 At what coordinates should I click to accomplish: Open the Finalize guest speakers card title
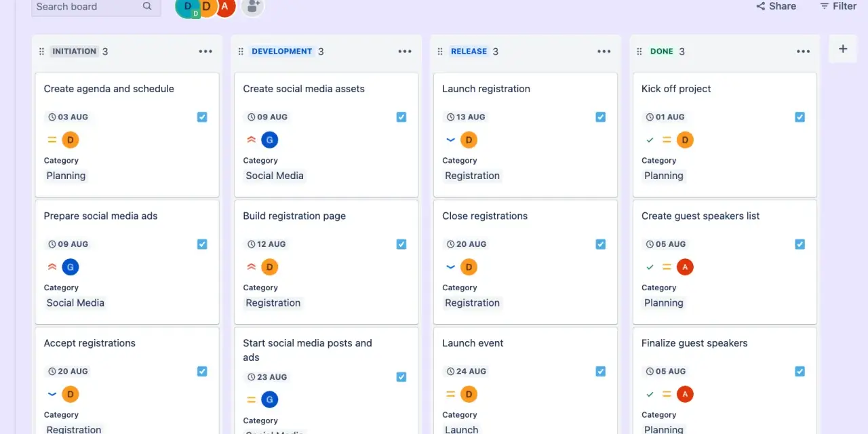(694, 343)
